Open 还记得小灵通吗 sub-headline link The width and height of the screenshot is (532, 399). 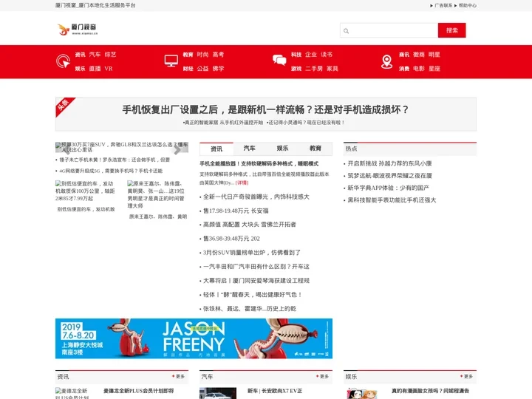[305, 123]
